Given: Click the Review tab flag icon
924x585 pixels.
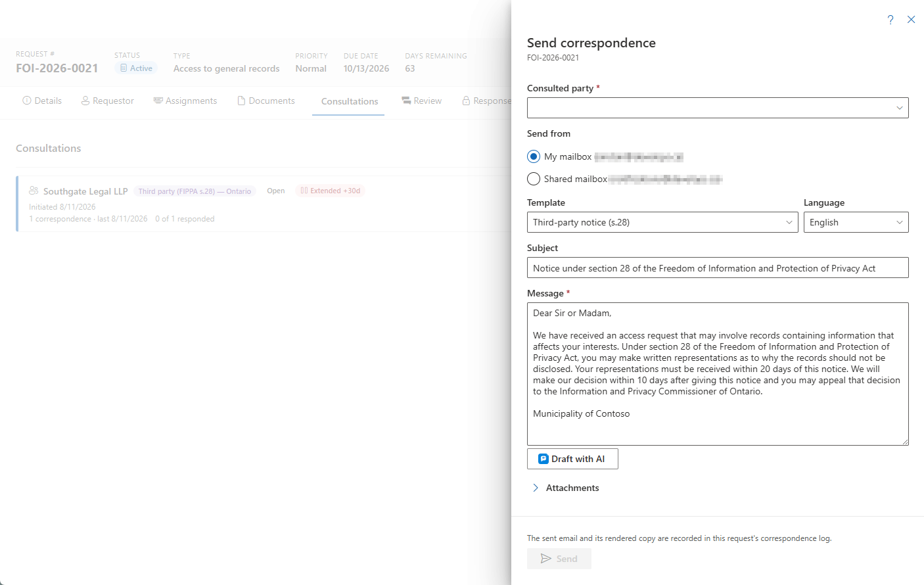Looking at the screenshot, I should click(x=406, y=101).
